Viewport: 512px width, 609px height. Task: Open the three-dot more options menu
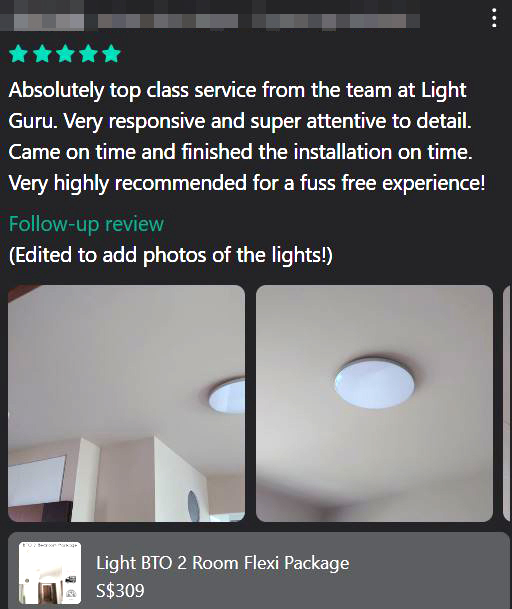[494, 18]
